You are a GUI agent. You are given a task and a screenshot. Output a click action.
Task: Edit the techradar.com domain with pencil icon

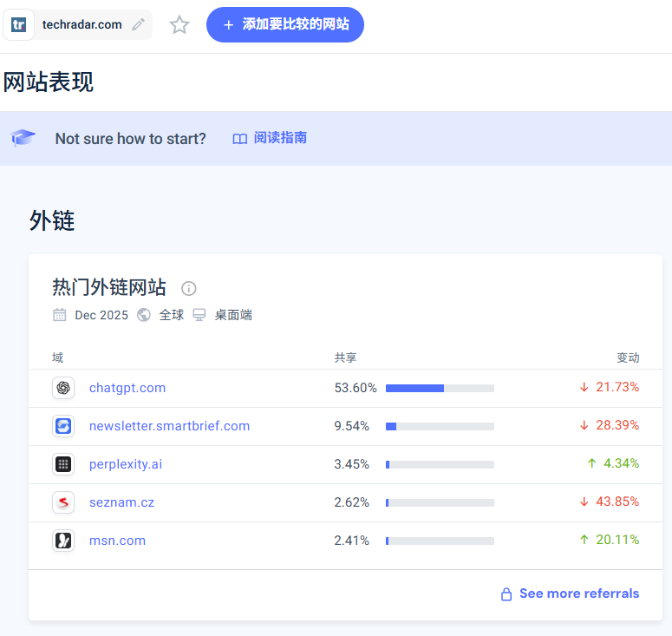tap(138, 24)
